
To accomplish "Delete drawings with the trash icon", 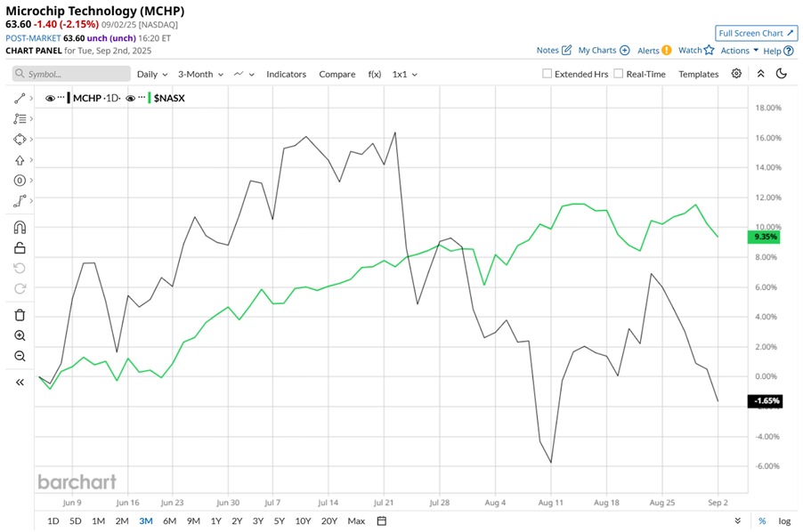I will (20, 315).
